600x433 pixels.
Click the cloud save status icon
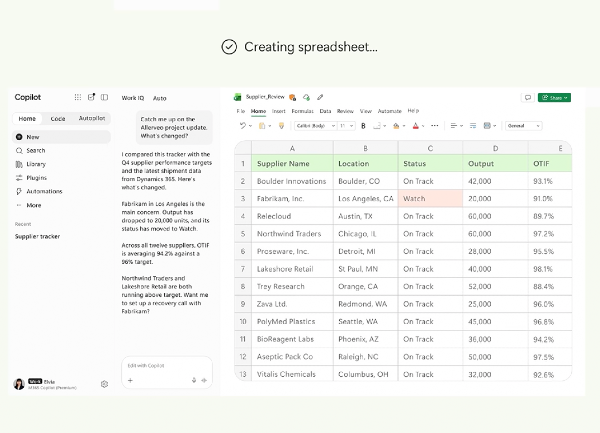pyautogui.click(x=307, y=97)
